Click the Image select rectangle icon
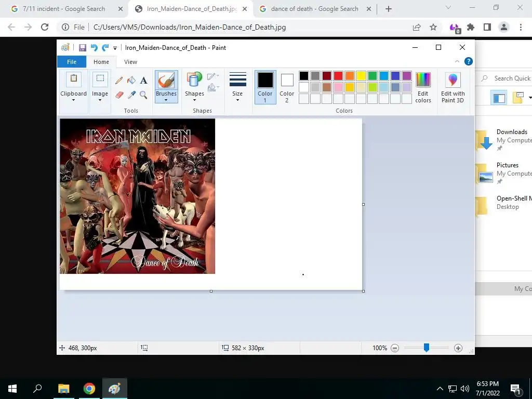Viewport: 532px width, 399px height. pyautogui.click(x=100, y=79)
